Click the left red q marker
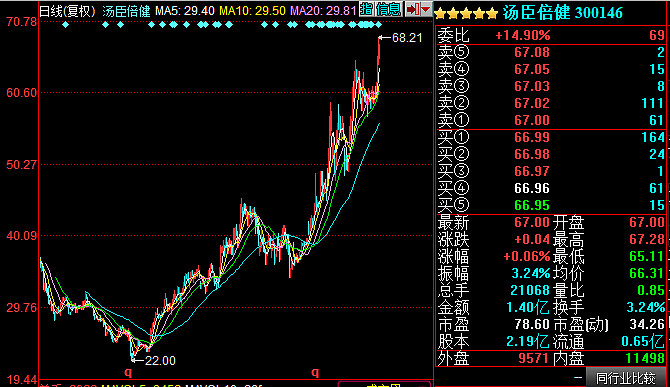The width and height of the screenshot is (670, 387). [x=128, y=372]
